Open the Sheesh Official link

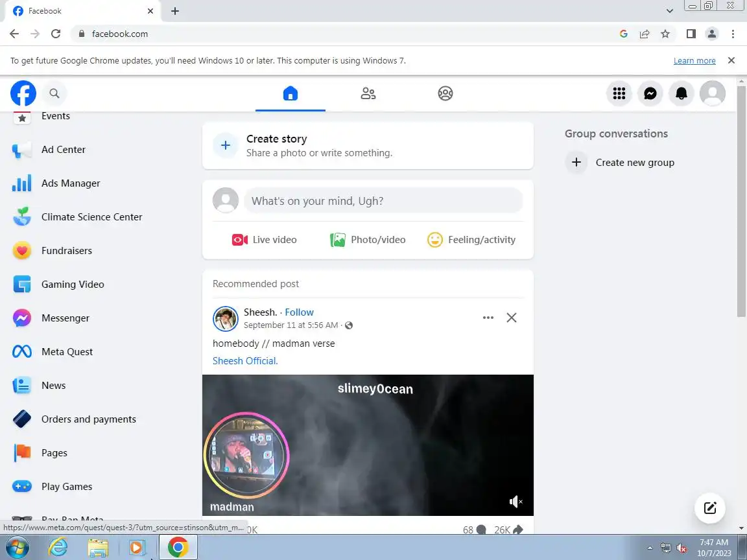[245, 361]
